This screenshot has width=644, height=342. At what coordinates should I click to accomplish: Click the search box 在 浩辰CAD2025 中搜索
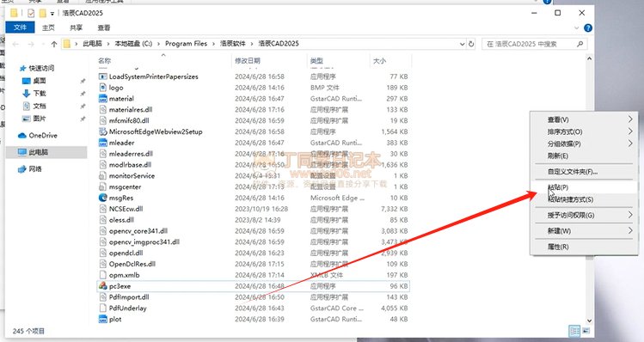pos(534,44)
